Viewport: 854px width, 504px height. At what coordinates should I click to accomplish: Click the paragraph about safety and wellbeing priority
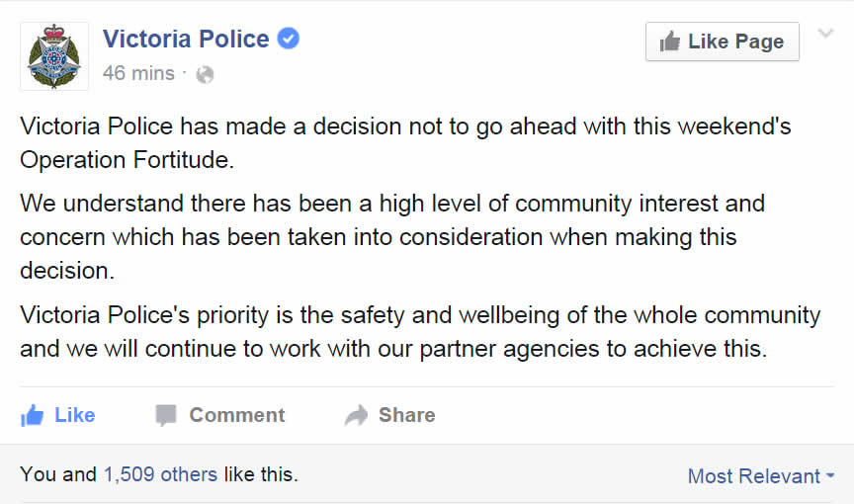tap(420, 331)
